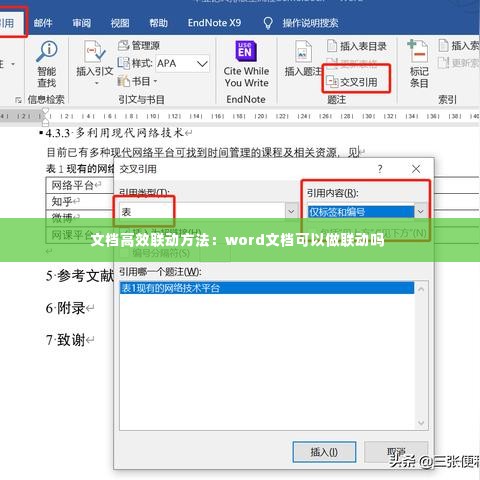The height and width of the screenshot is (480, 480).
Task: Select caption 表1现有的网络技术平台
Action: [267, 288]
